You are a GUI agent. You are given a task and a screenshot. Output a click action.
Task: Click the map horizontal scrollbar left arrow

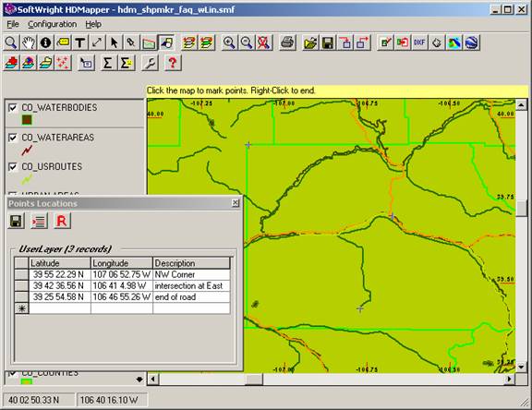click(x=153, y=379)
